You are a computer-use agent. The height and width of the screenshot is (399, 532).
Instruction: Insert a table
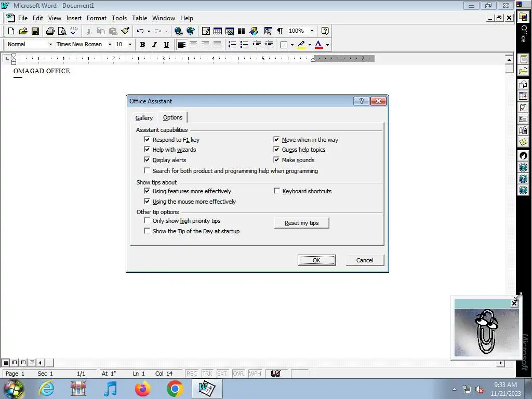218,31
